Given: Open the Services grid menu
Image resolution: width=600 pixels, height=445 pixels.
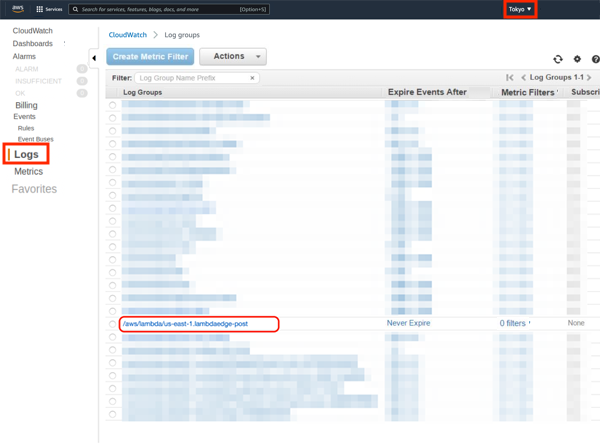Looking at the screenshot, I should coord(49,9).
